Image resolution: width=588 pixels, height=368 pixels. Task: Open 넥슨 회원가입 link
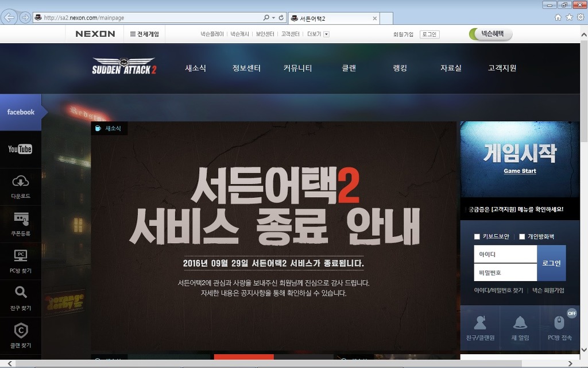(x=548, y=290)
